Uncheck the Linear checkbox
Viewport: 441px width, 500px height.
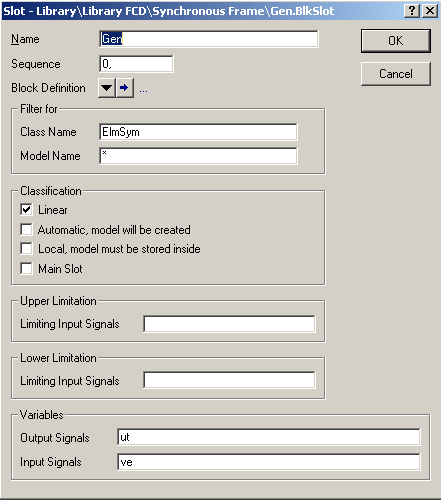click(x=26, y=210)
